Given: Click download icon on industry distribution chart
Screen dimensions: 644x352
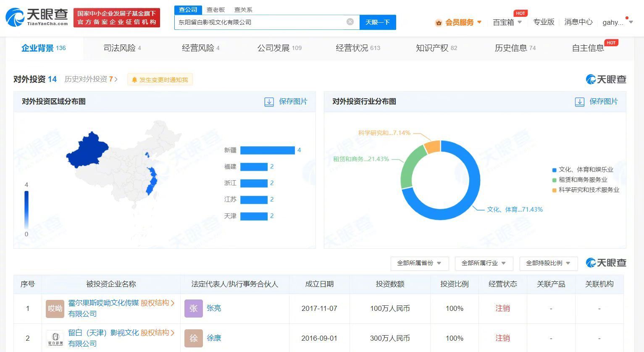Looking at the screenshot, I should point(579,102).
